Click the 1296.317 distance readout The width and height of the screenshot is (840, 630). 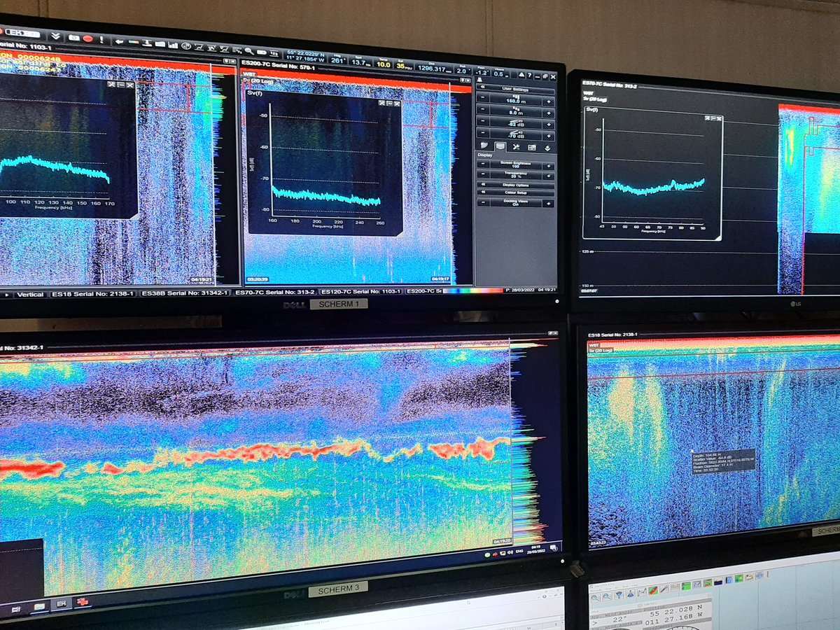pos(435,68)
